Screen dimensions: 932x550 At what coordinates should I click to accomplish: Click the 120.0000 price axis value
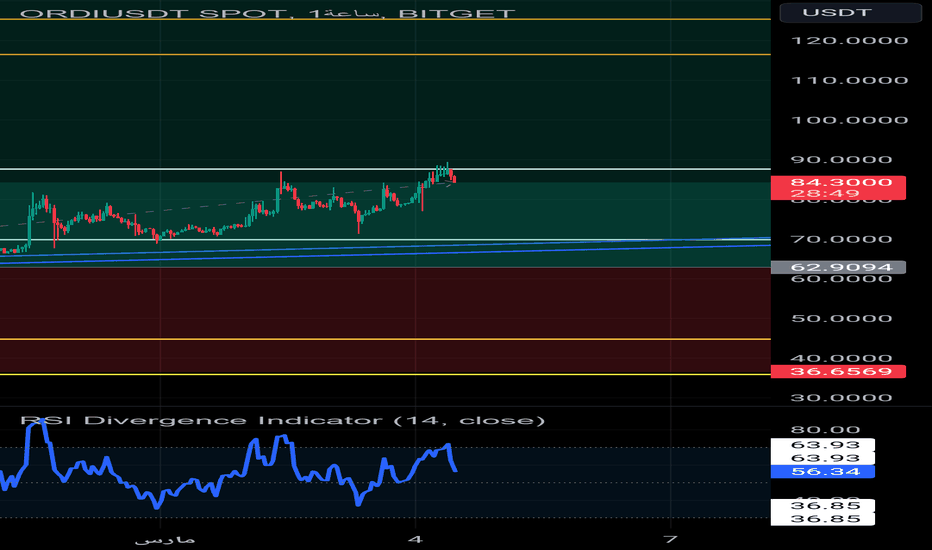pyautogui.click(x=850, y=40)
